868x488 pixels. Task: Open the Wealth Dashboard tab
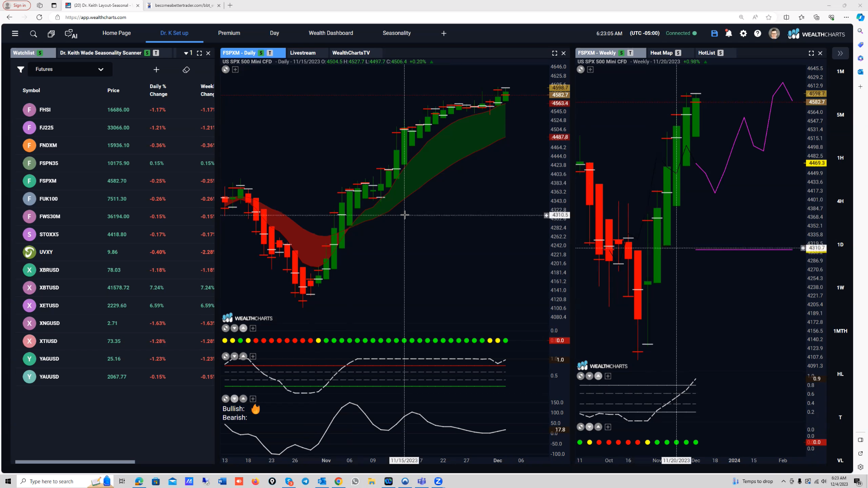click(331, 33)
